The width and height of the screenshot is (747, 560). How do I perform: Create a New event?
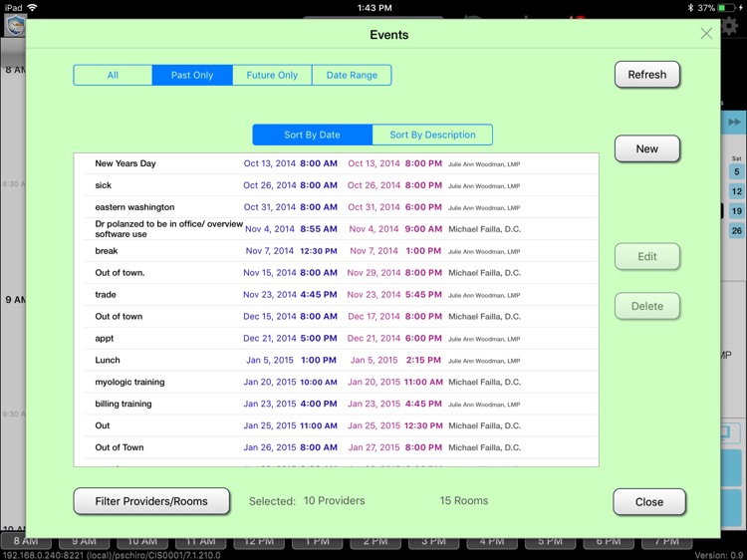pyautogui.click(x=647, y=149)
